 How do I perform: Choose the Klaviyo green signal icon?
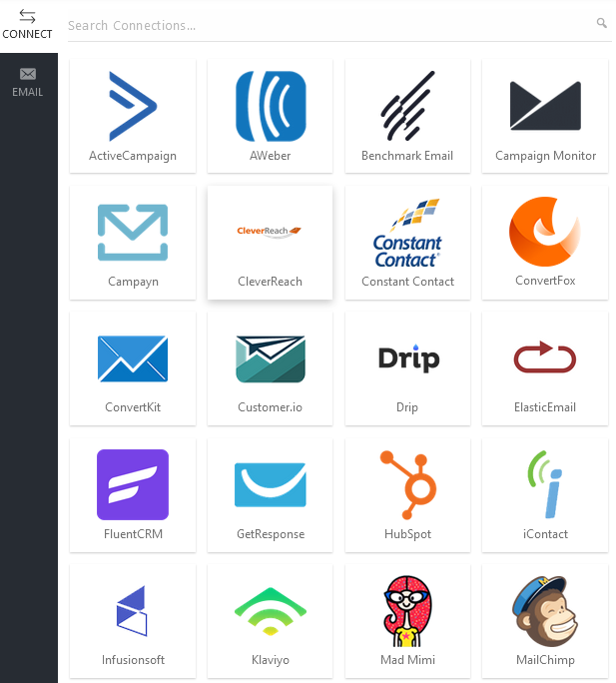[271, 611]
